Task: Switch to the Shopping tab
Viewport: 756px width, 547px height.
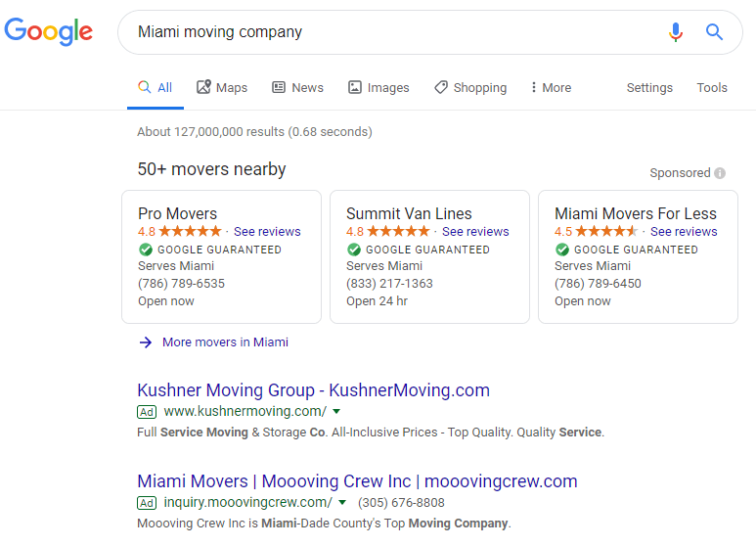Action: pos(470,88)
